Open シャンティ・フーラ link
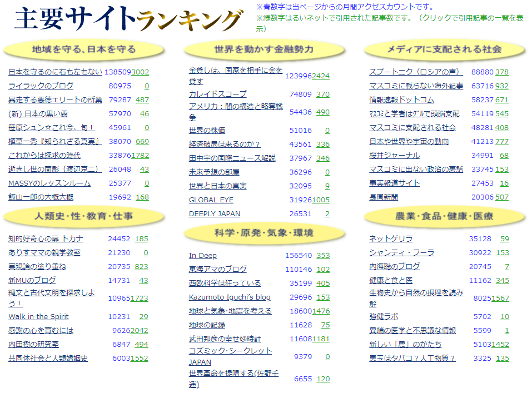Screen dimensions: 532x393 click(402, 253)
